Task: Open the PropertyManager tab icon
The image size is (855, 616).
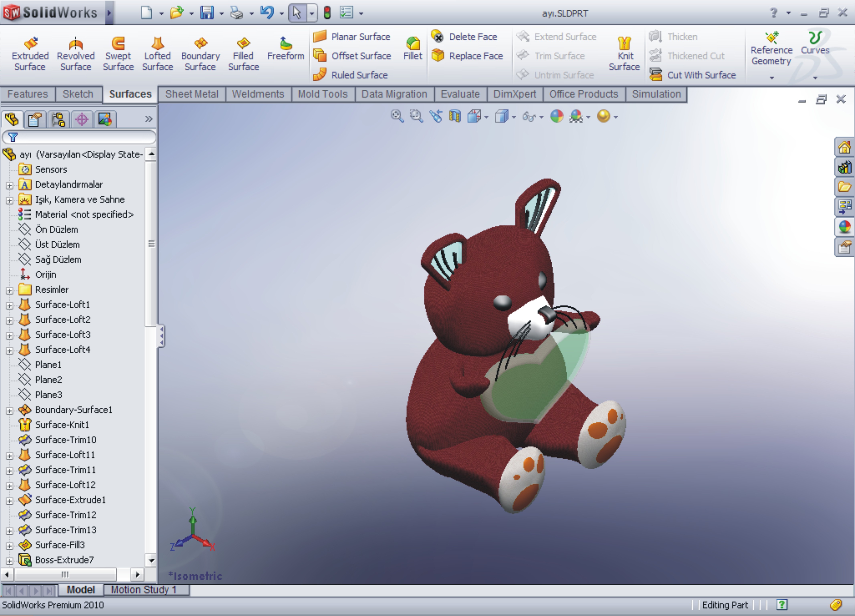Action: click(x=35, y=120)
